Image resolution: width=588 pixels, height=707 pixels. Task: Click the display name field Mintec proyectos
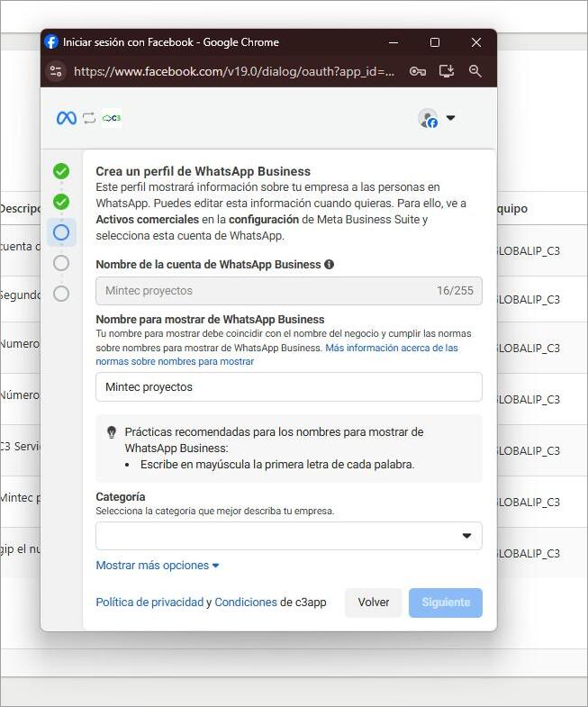coord(288,387)
